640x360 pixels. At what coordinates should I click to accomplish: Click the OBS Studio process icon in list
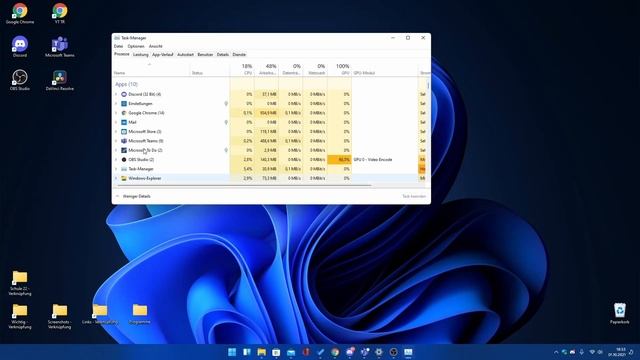(x=124, y=160)
